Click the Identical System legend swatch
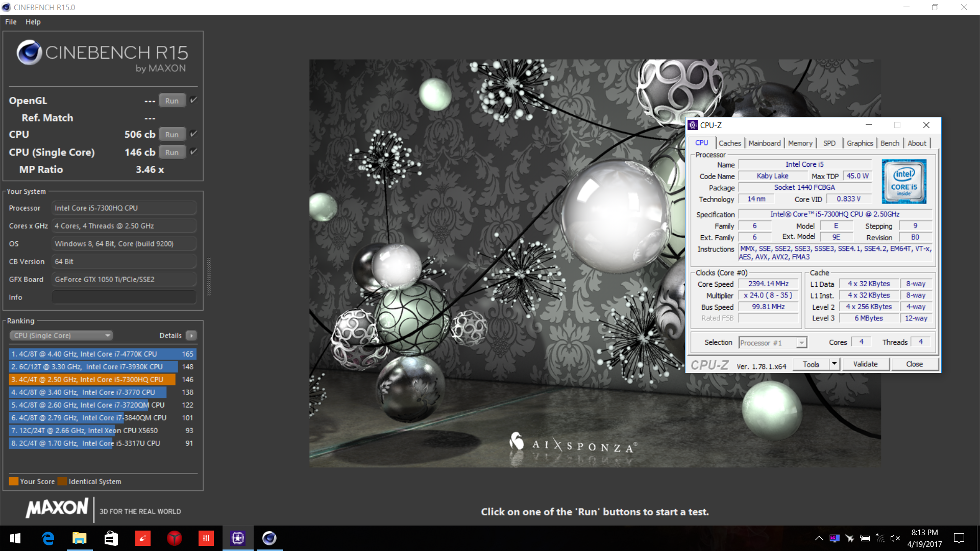This screenshot has width=980, height=551. coord(62,481)
